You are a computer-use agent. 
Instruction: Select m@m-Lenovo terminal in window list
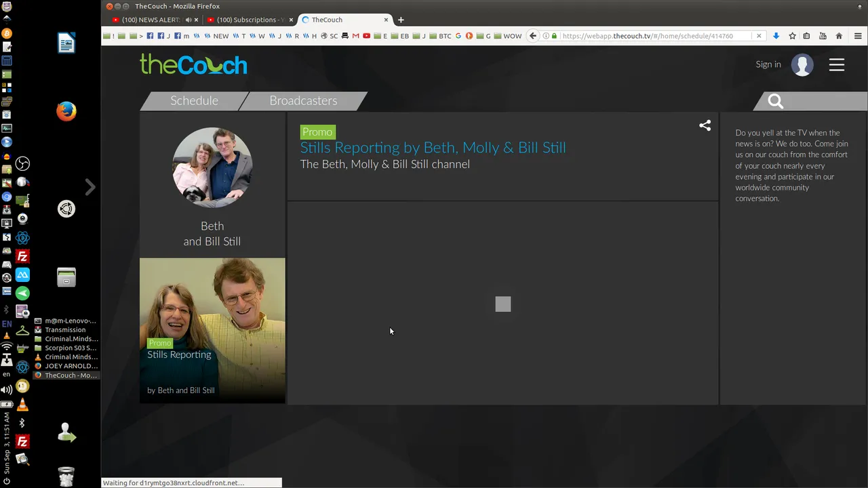pos(66,321)
